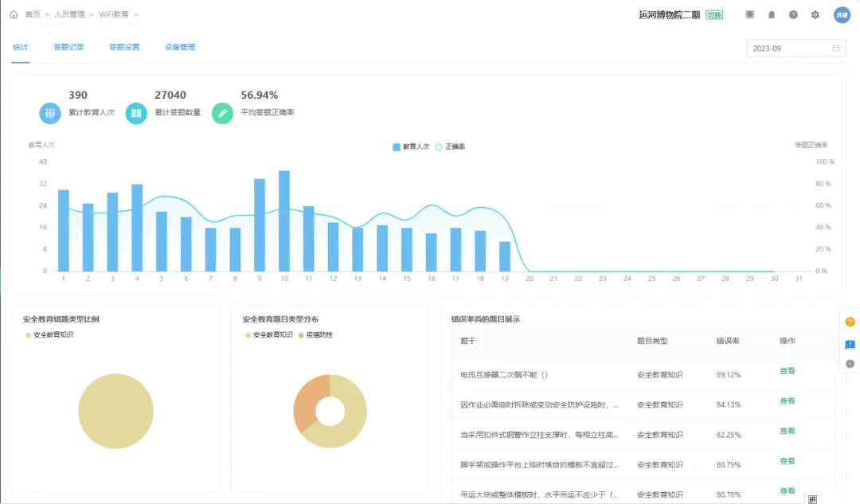Go to 首页 in the breadcrumb
The width and height of the screenshot is (860, 504).
33,14
